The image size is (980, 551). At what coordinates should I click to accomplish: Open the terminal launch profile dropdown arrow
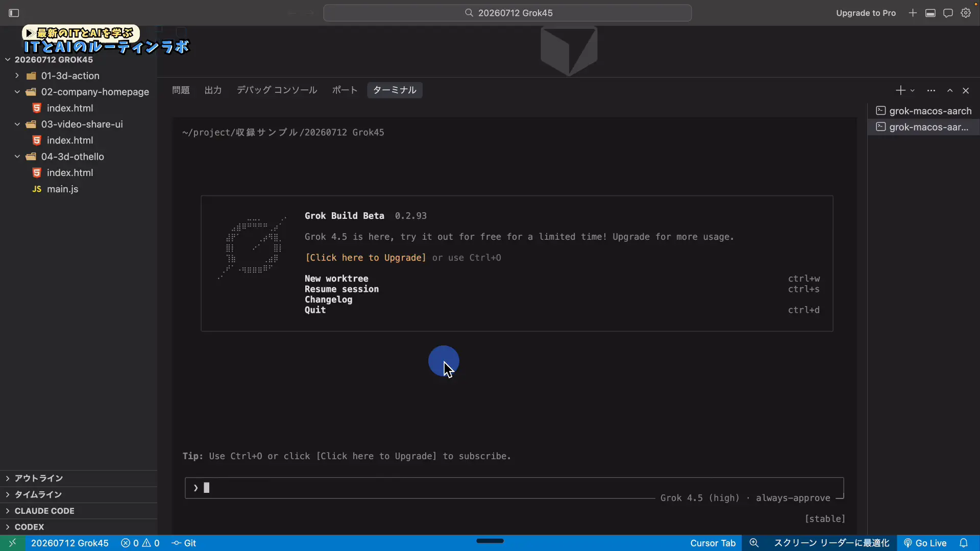(x=912, y=90)
